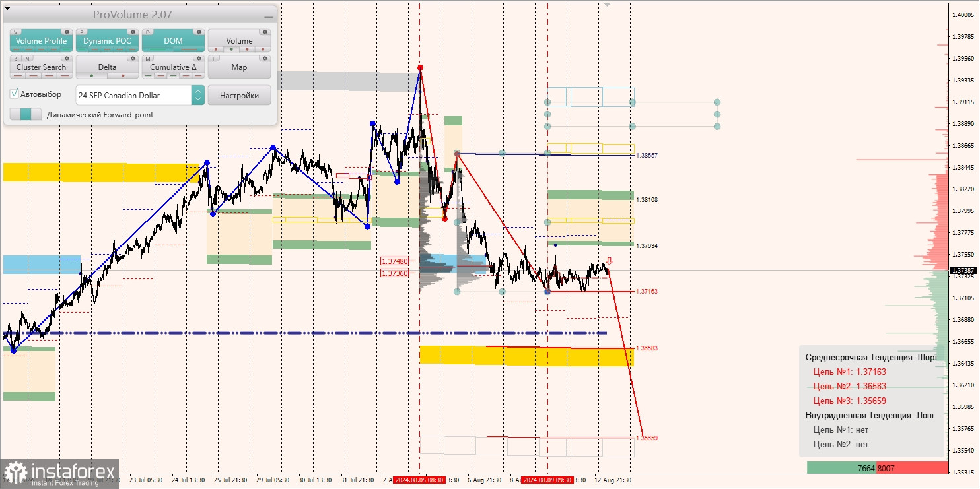This screenshot has width=980, height=489.
Task: Click the F hotkey tag on Map
Action: click(x=214, y=58)
